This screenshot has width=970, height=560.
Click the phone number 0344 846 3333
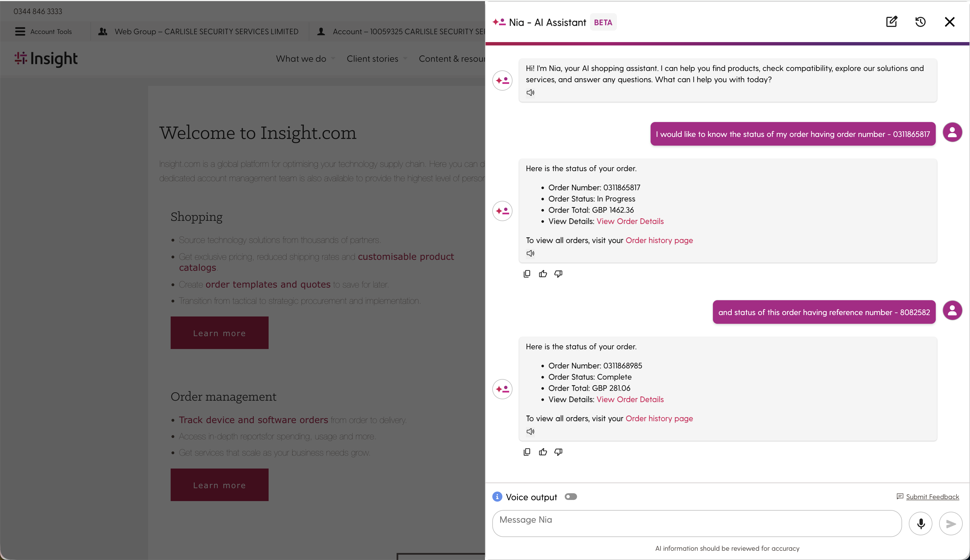click(x=38, y=12)
